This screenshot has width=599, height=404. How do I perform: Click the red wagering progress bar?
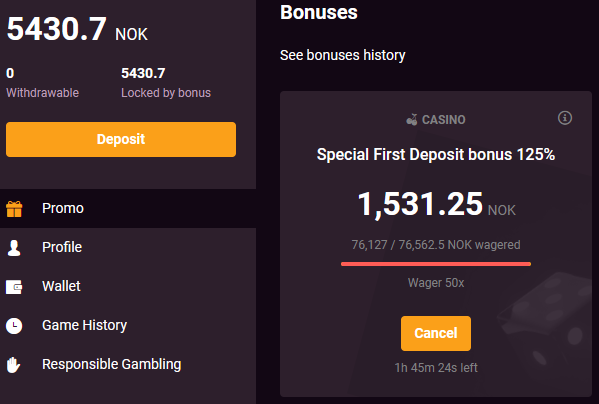(x=436, y=264)
